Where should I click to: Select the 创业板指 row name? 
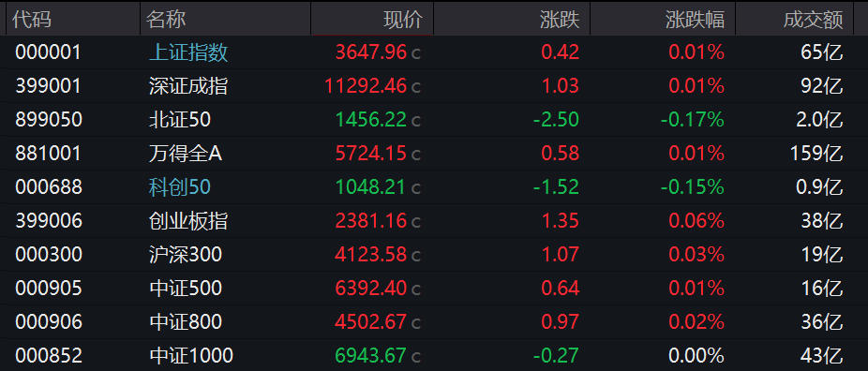188,221
